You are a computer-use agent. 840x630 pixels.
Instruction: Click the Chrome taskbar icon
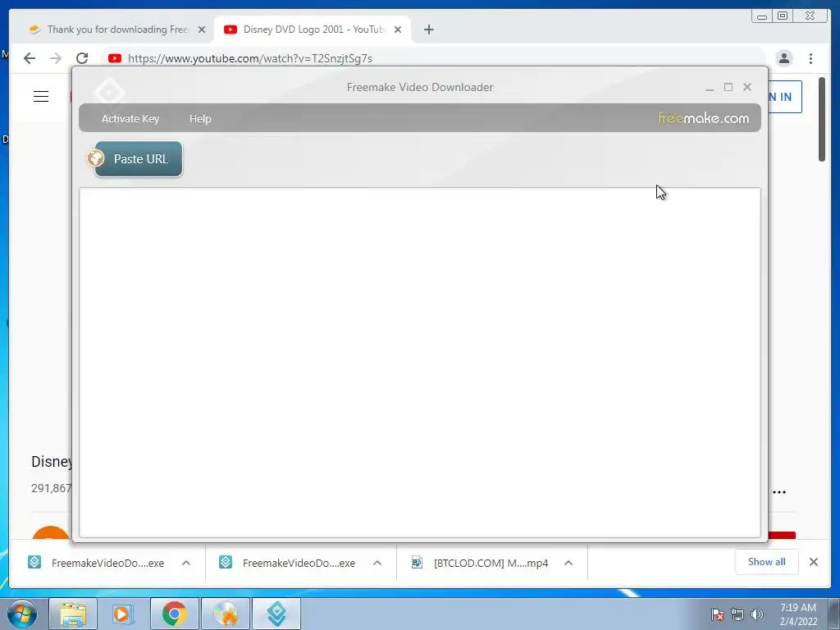click(175, 614)
